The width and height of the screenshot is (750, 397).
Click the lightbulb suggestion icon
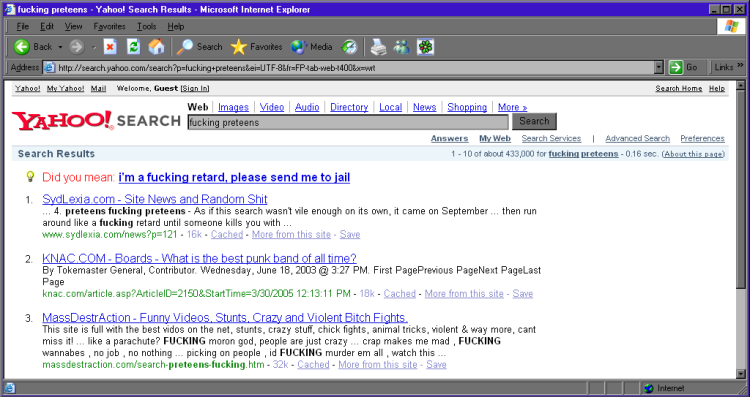pos(30,177)
